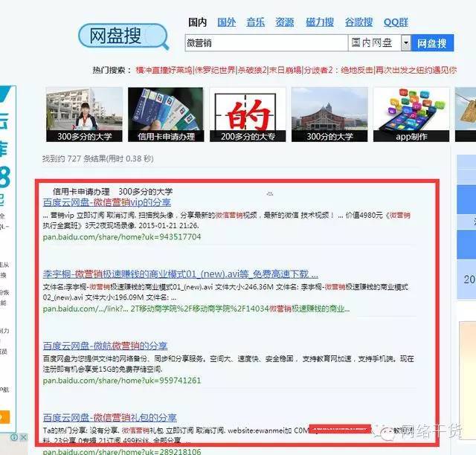Open the 信用卡申请办理 credit card thumbnail
Viewport: 476px width, 455px height.
coord(165,114)
